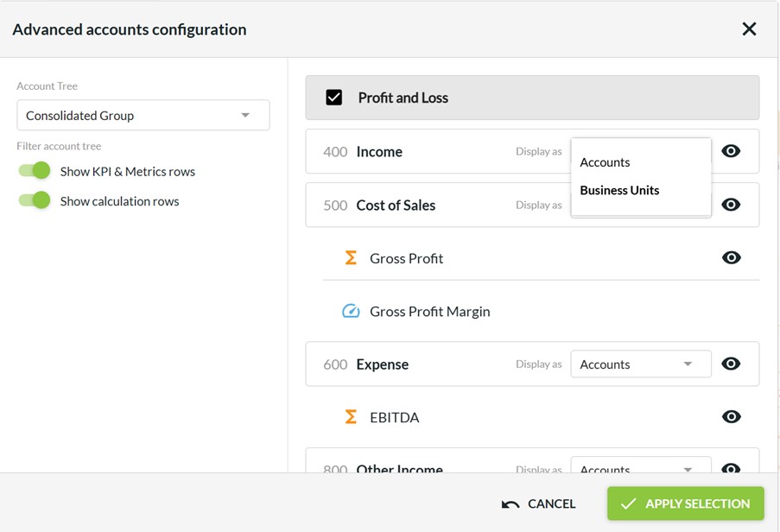Select Accounts from the open dropdown list
780x532 pixels.
[605, 162]
